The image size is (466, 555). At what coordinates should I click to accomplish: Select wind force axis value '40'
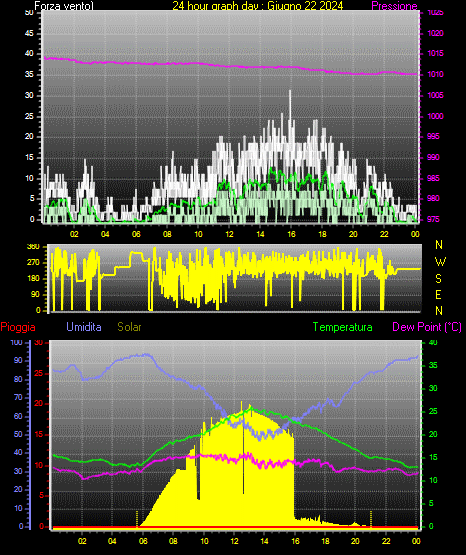(x=29, y=53)
